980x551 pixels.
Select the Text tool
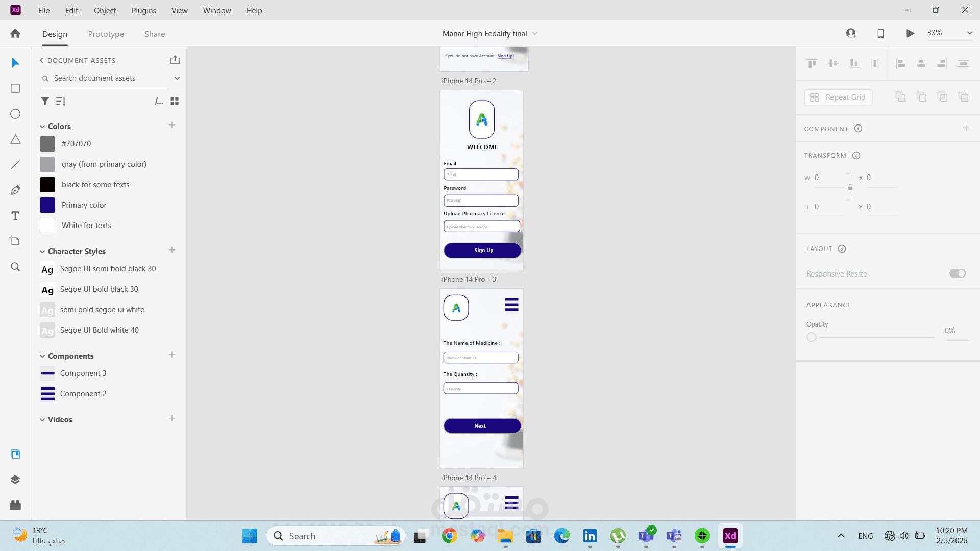click(x=15, y=216)
